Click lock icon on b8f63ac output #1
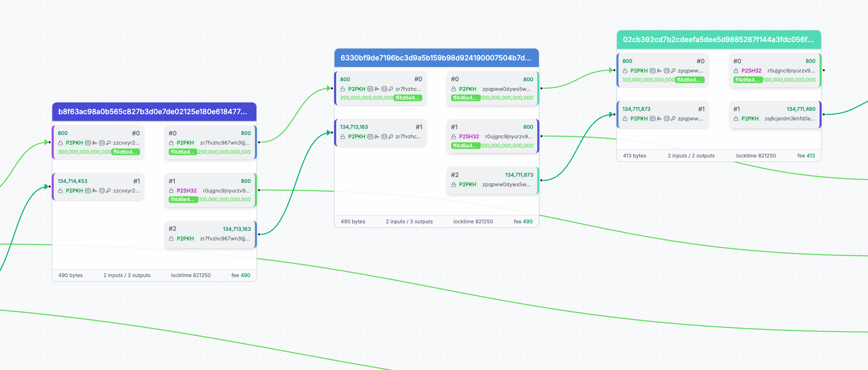868x370 pixels. pos(171,191)
